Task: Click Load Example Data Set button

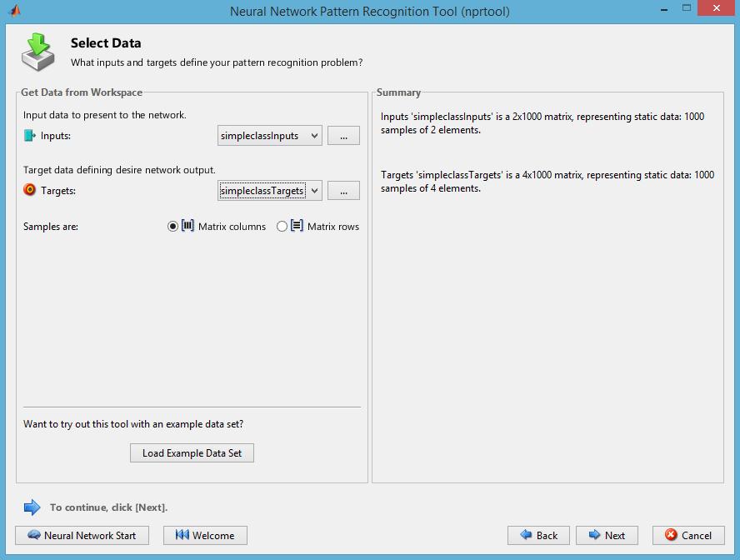Action: 192,452
